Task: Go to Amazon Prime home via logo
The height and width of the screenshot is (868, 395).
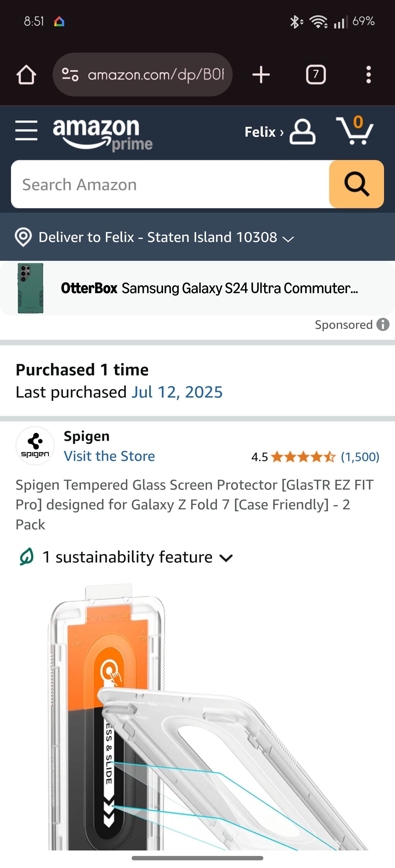Action: click(102, 134)
